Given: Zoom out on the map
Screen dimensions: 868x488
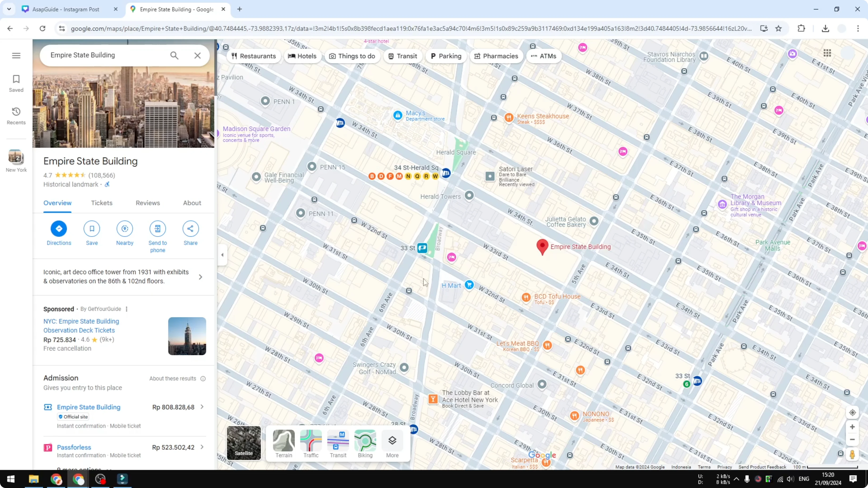Looking at the screenshot, I should [x=852, y=439].
